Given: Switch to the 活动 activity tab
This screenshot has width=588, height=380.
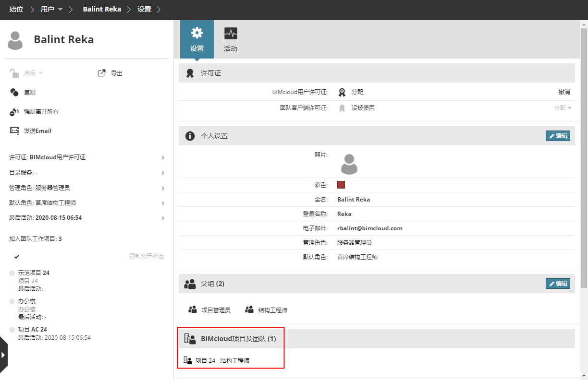Looking at the screenshot, I should (231, 39).
